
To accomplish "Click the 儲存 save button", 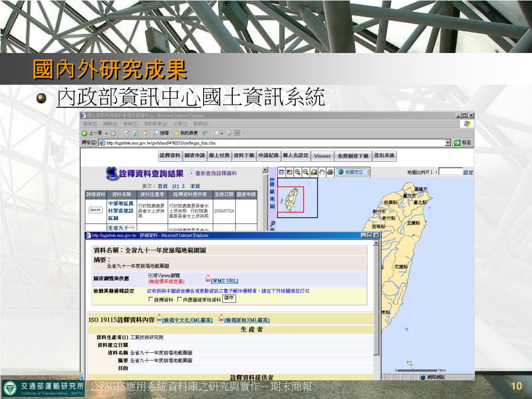I will click(229, 298).
